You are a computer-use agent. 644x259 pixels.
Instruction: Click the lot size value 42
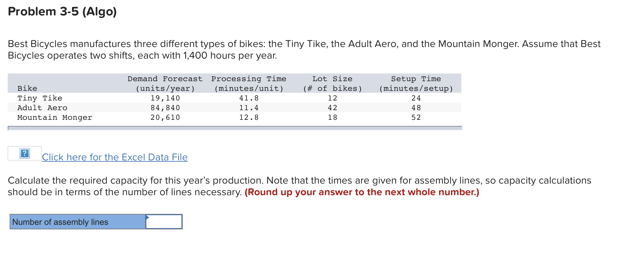[332, 108]
